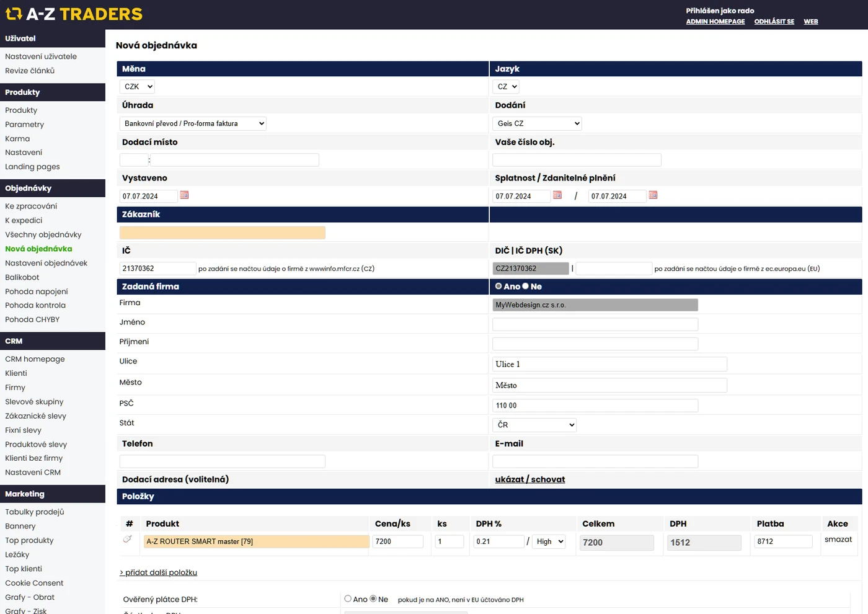Click 'přidat další položku' link
This screenshot has height=614, width=868.
(159, 572)
